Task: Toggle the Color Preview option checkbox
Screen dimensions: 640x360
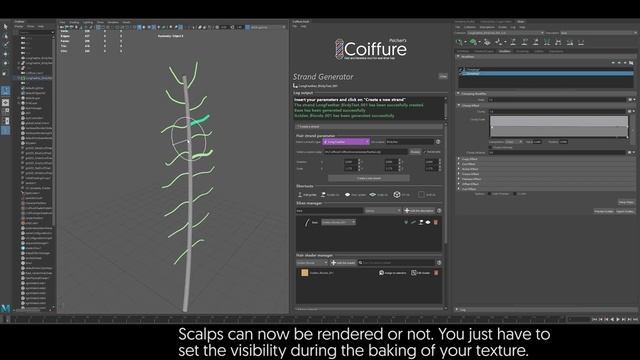Action: 489,194
